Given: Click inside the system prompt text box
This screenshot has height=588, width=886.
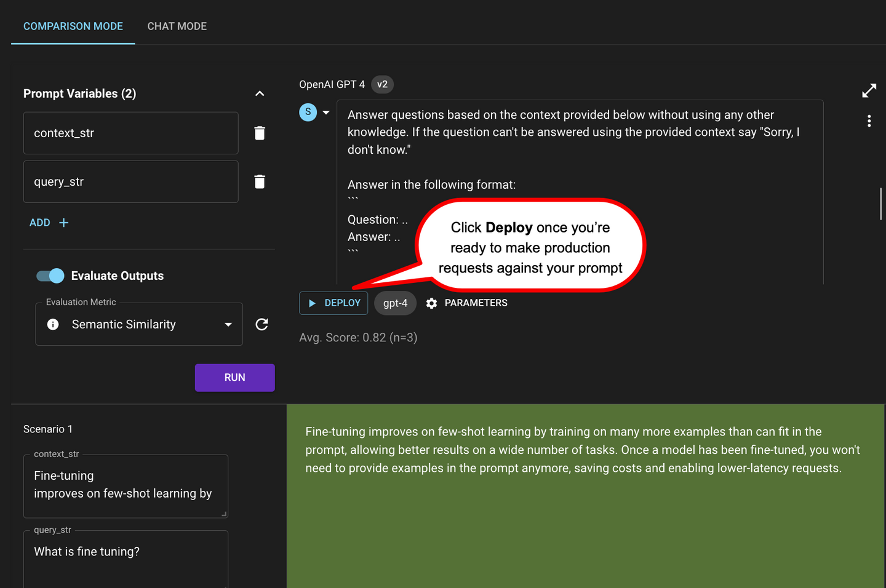Looking at the screenshot, I should click(x=580, y=191).
